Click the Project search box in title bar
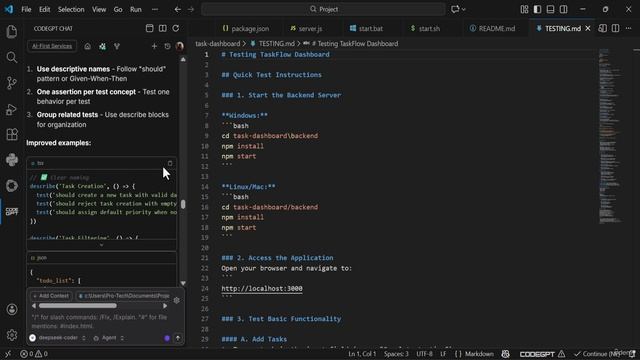Image resolution: width=640 pixels, height=360 pixels. coord(323,9)
